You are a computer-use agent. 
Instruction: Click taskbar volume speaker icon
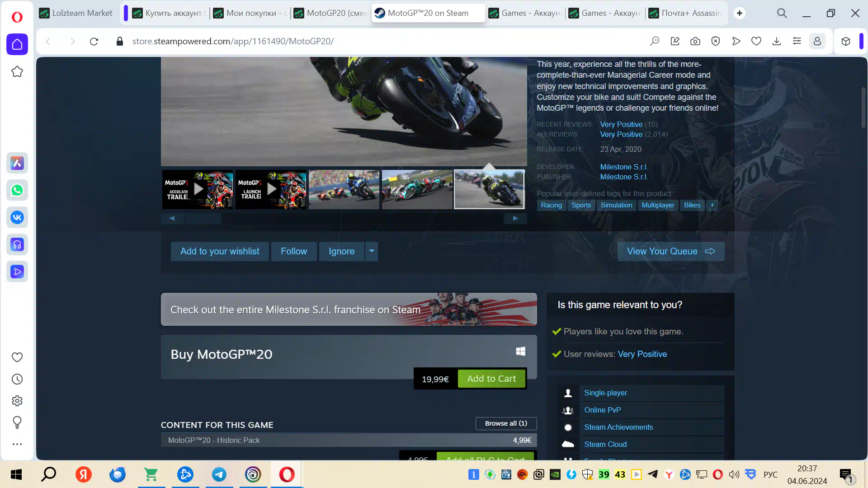coord(734,474)
